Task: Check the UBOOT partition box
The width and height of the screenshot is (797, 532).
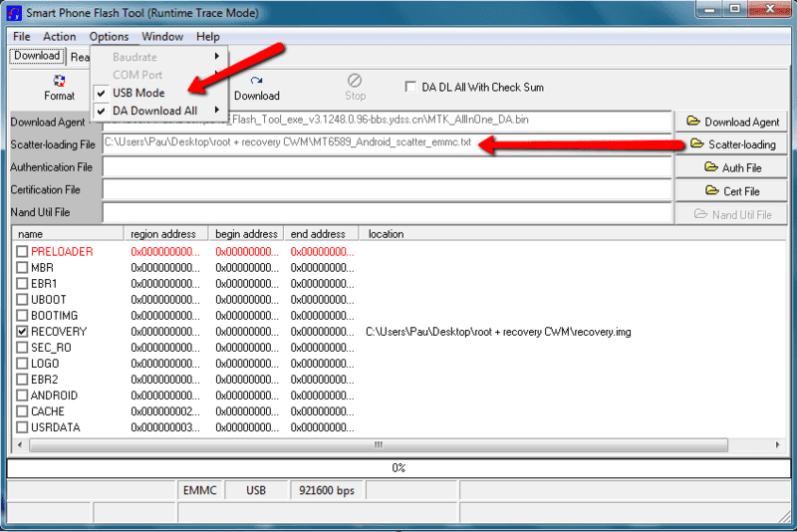Action: (22, 299)
